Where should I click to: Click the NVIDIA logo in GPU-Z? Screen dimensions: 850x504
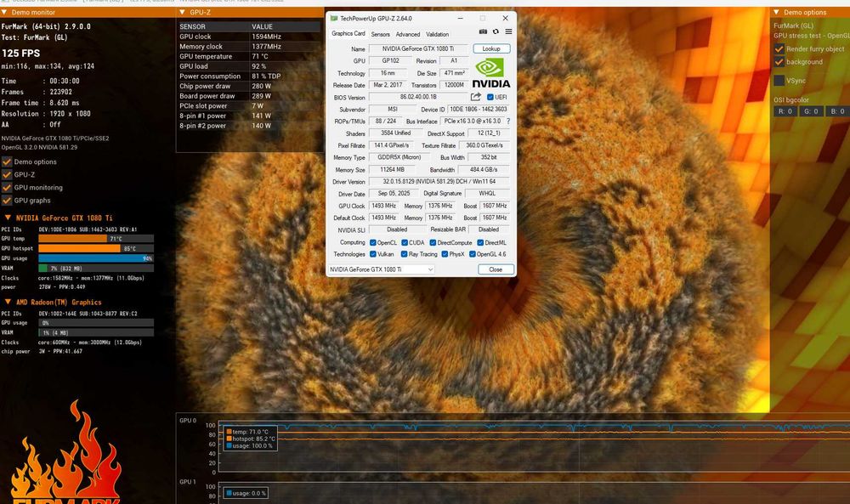490,73
